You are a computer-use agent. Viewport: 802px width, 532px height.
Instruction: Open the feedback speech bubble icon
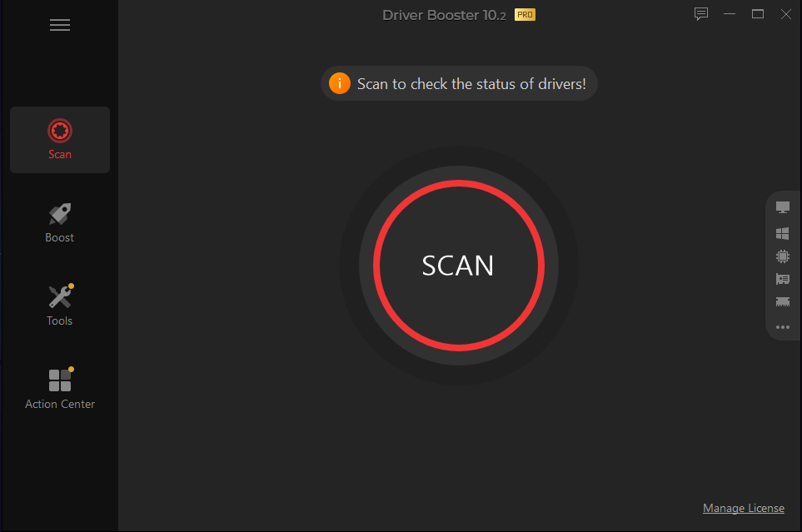point(700,14)
